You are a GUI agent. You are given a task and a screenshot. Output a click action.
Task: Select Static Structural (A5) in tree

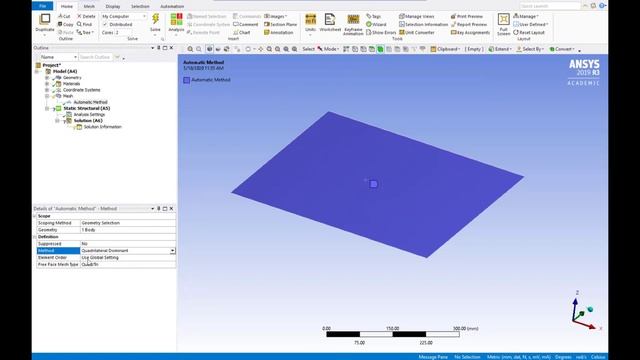[x=87, y=108]
